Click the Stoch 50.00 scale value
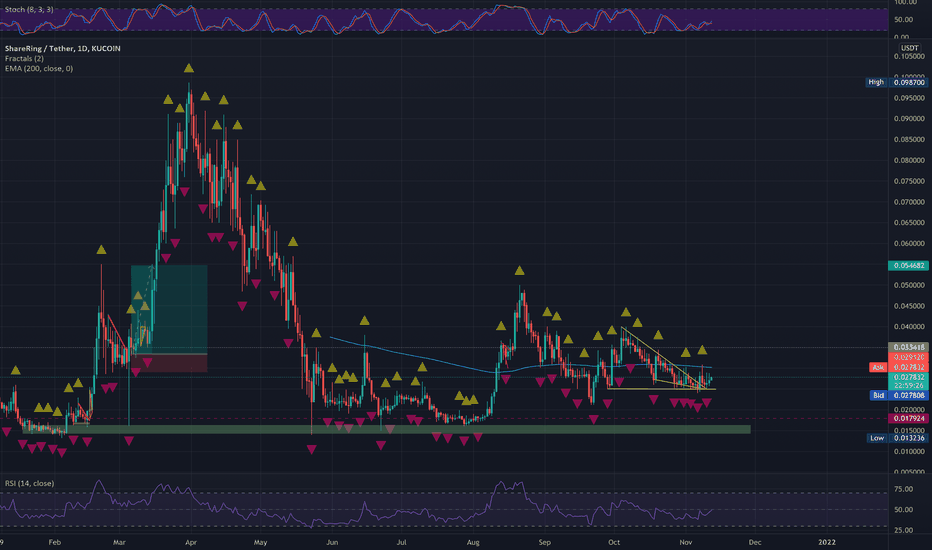Viewport: 932px width, 550px height. tap(903, 20)
